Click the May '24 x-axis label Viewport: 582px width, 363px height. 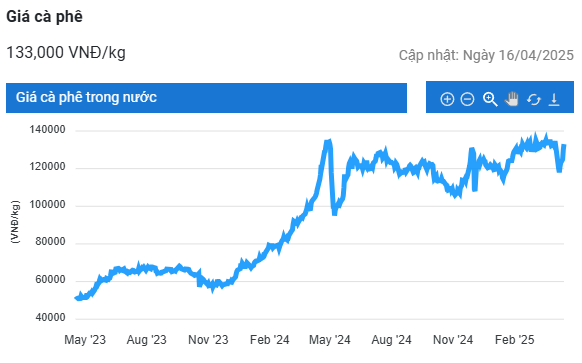tap(330, 340)
